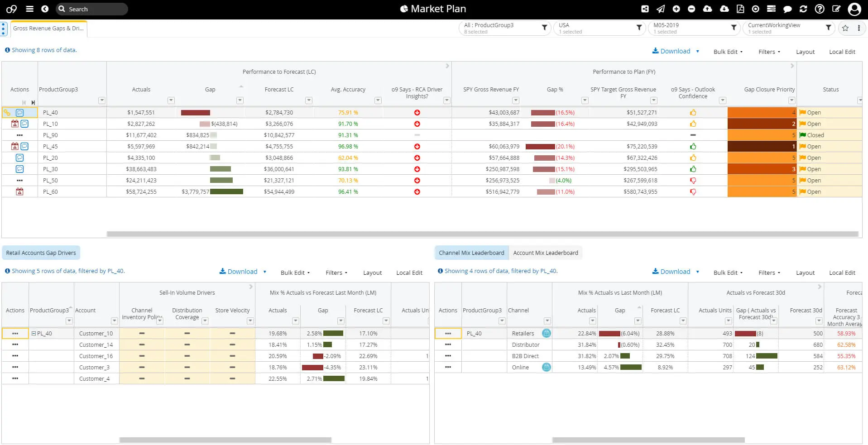Click Download in the top grid

pos(671,51)
